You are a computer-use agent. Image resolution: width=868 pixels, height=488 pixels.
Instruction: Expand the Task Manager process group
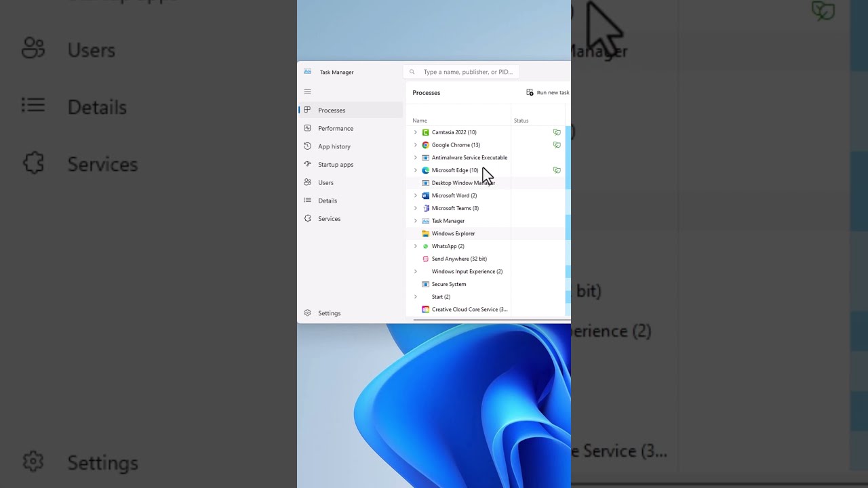pyautogui.click(x=416, y=221)
